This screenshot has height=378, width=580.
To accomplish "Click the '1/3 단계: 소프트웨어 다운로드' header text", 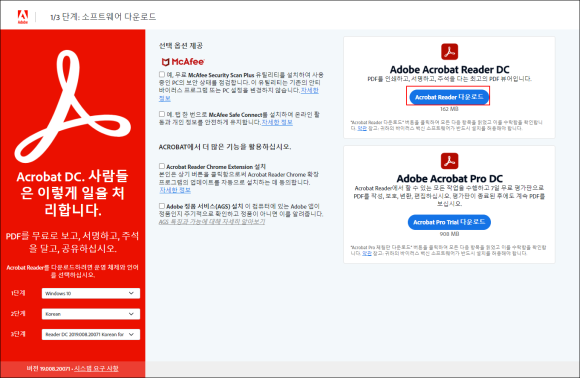I will tap(103, 17).
